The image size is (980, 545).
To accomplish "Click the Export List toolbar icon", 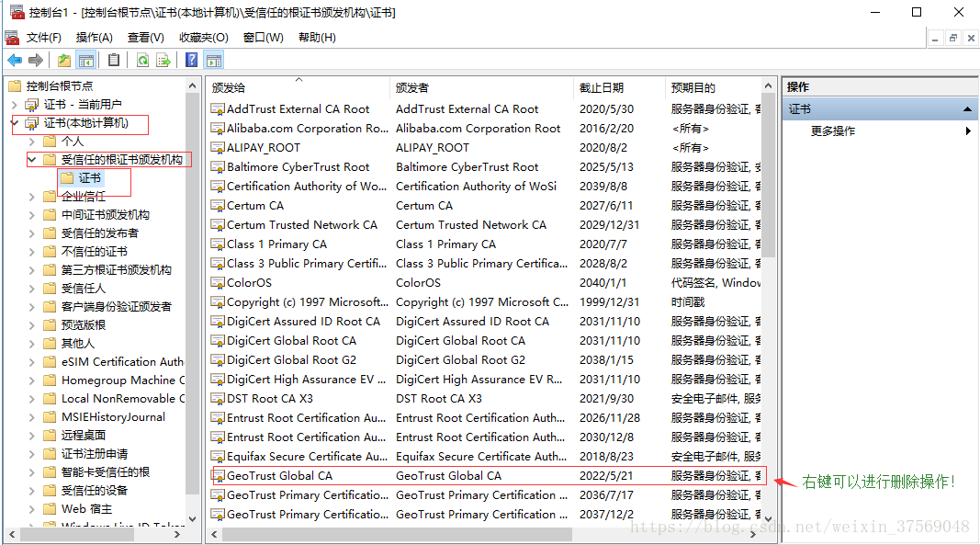I will (x=163, y=60).
